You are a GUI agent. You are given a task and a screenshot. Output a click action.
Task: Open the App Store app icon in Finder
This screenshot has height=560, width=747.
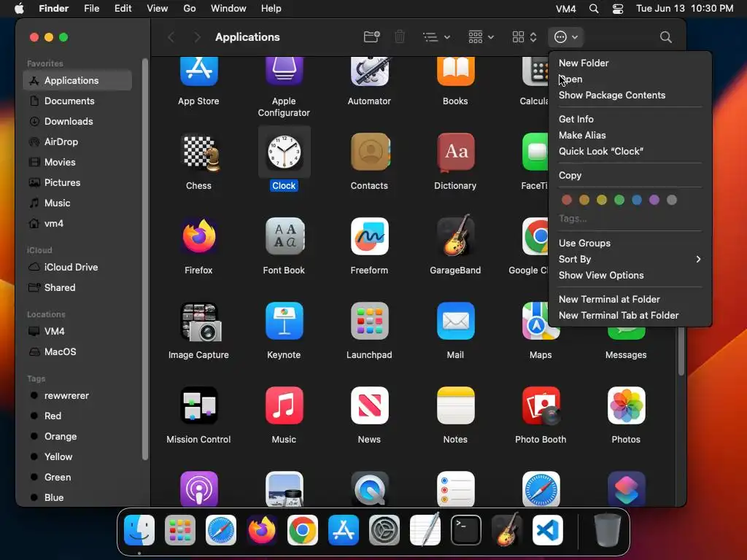click(x=198, y=71)
